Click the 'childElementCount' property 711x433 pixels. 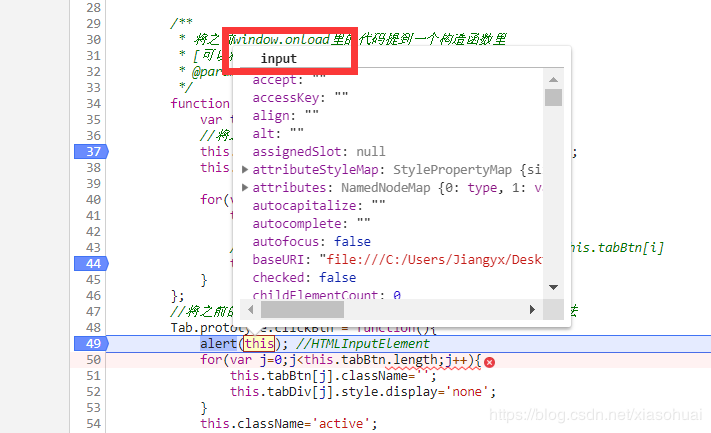(315, 295)
